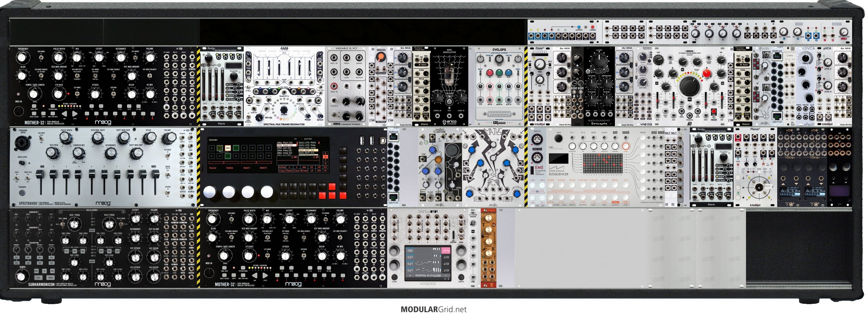Click the Percussa SSP granular display screen

tap(268, 156)
